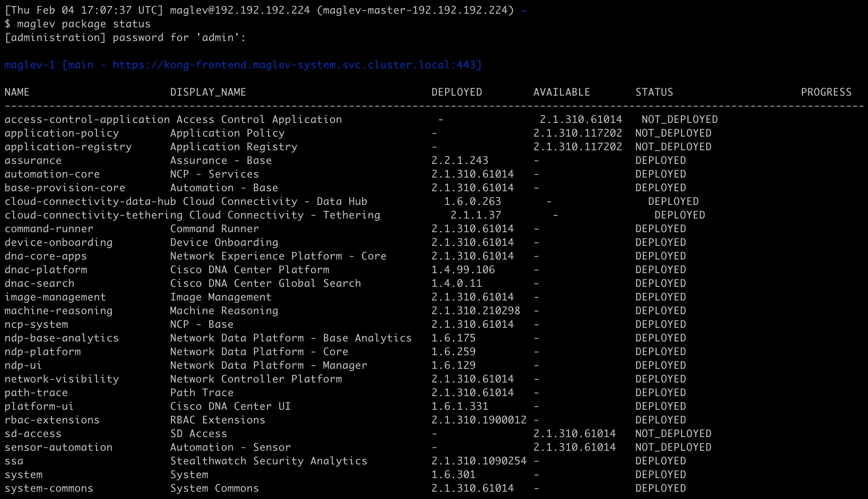Viewport: 868px width, 499px height.
Task: Click version 2.1.310.1900012 of rbac-extensions
Action: coord(479,420)
